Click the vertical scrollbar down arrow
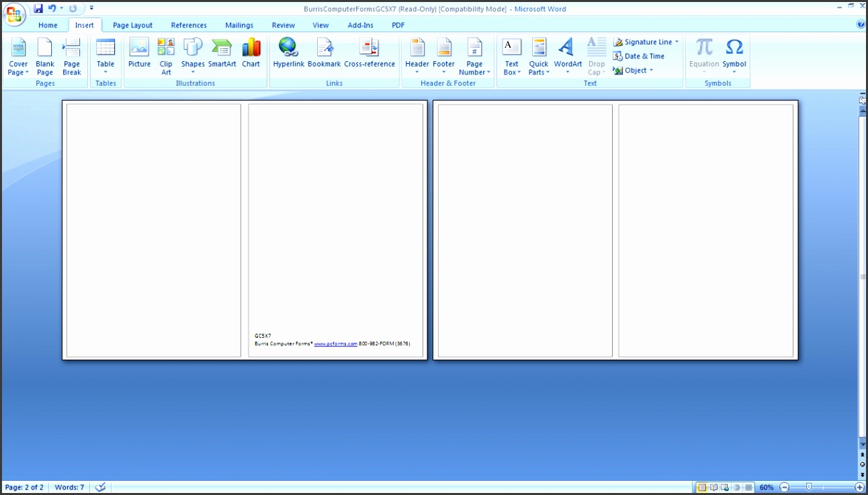868x495 pixels. click(x=863, y=445)
